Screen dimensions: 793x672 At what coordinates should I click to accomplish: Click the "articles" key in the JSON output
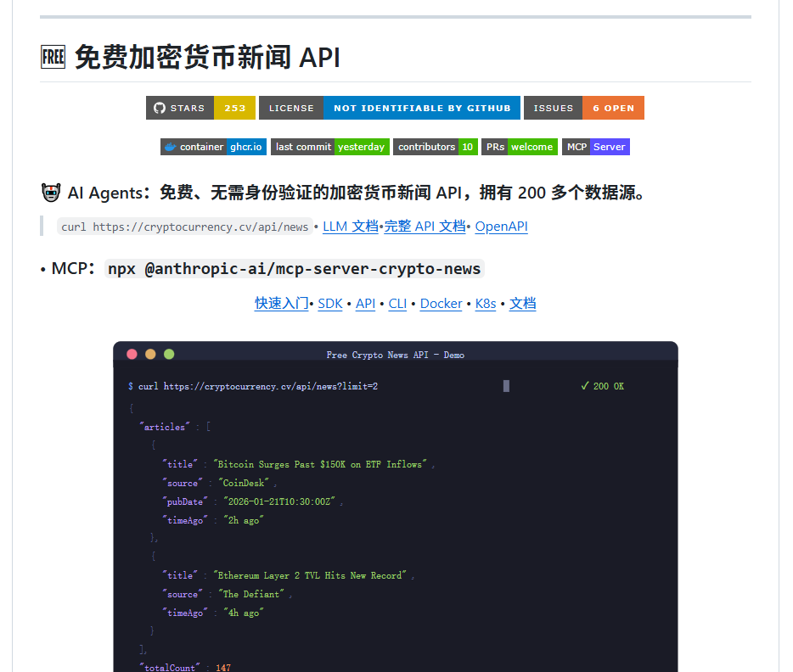[x=165, y=427]
